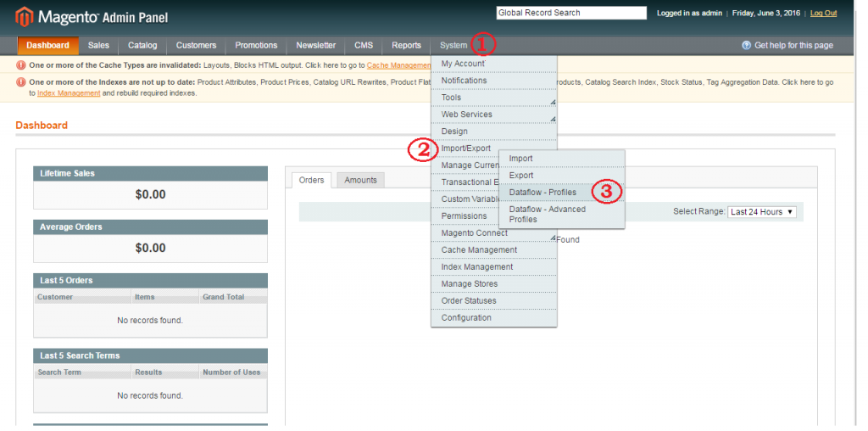Open the Customers menu
This screenshot has width=868, height=431.
(196, 46)
